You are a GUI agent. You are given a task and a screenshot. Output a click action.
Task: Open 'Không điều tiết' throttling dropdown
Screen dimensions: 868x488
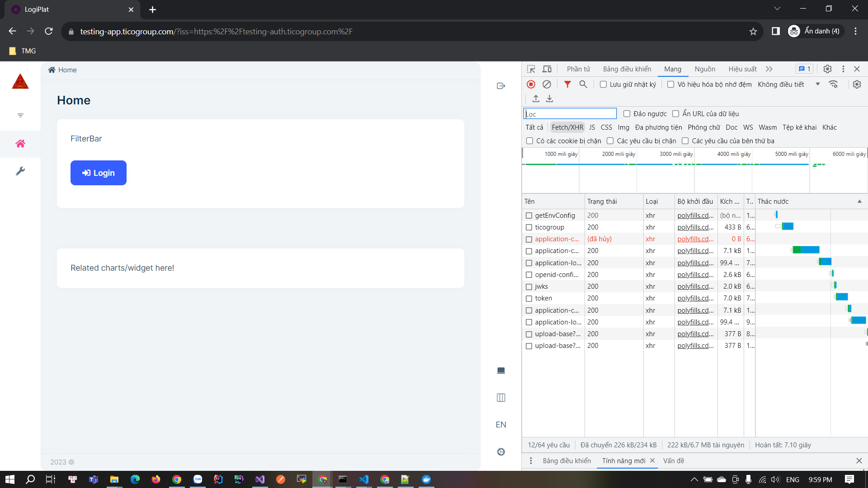(788, 84)
